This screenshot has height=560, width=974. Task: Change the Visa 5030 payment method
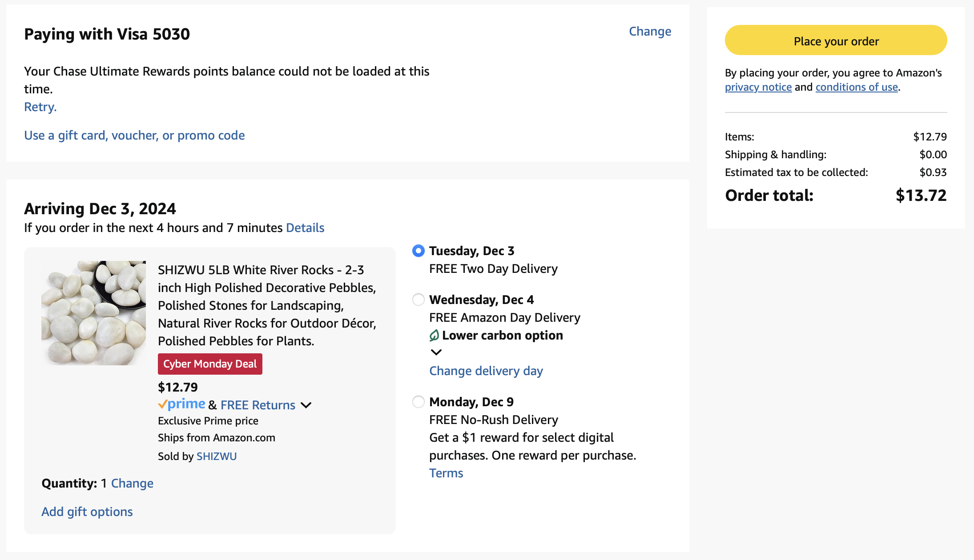[x=650, y=32]
